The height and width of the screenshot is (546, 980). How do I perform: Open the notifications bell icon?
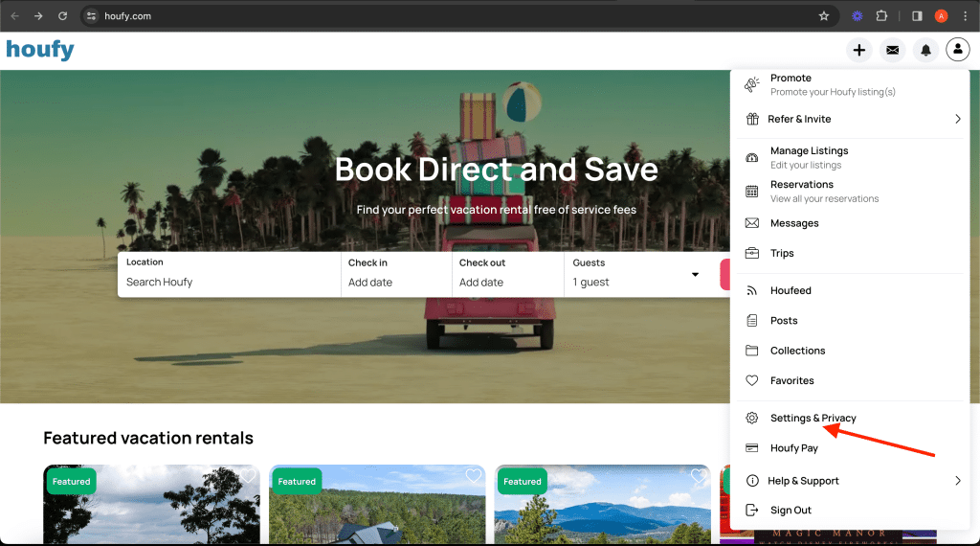tap(925, 50)
